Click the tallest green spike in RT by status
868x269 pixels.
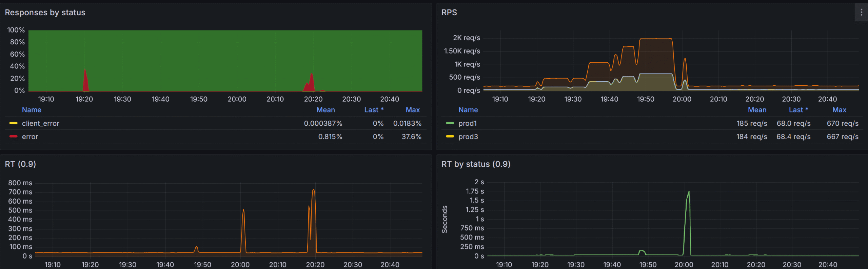[x=688, y=193]
